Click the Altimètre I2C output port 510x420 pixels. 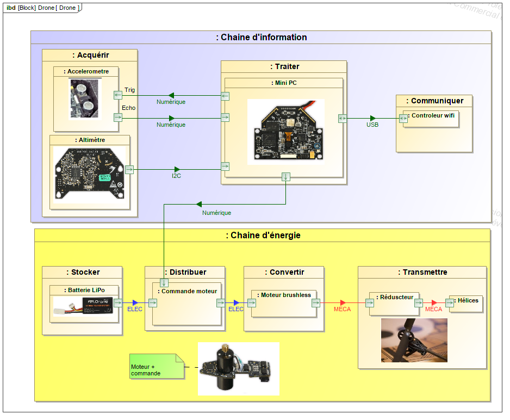click(129, 169)
